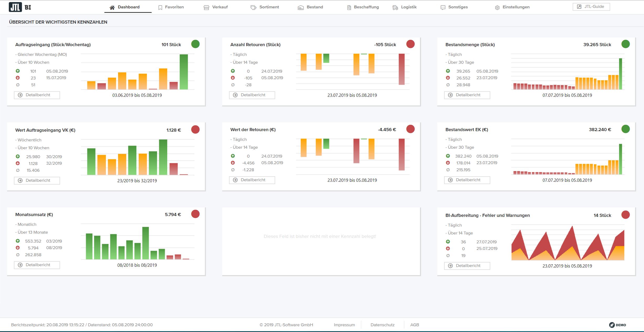Click green status indicator of Bestandsmenge
This screenshot has width=644, height=332.
point(625,44)
